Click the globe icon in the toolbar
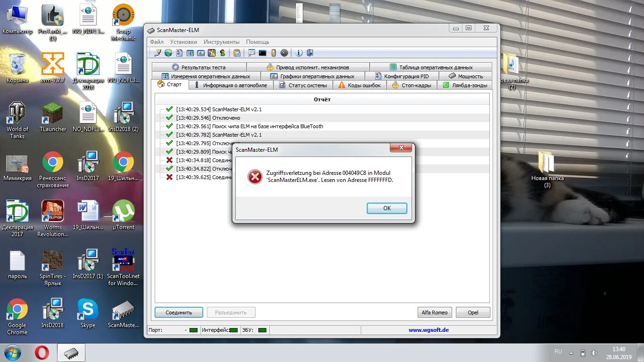The height and width of the screenshot is (362, 644). [168, 53]
